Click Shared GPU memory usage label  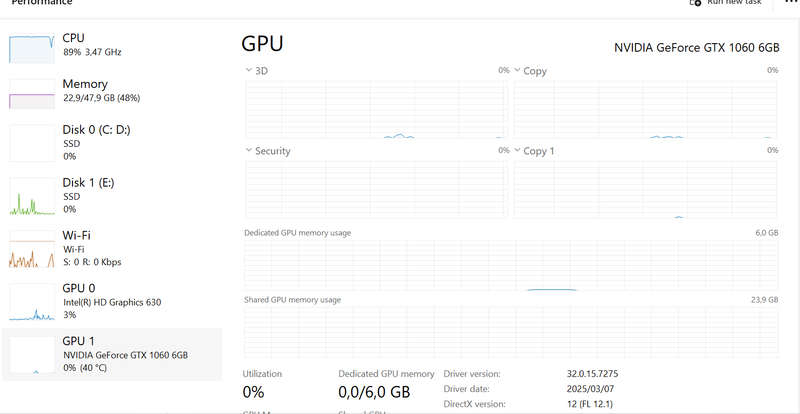pos(292,300)
